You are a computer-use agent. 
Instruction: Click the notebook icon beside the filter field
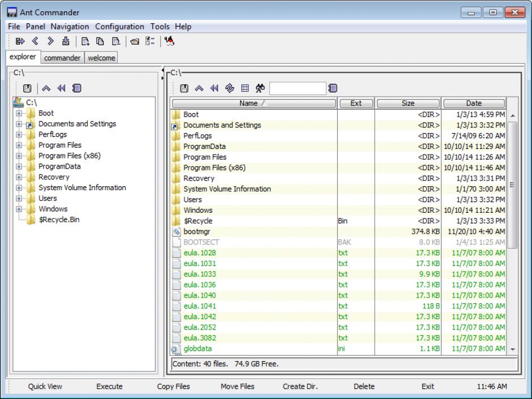333,88
